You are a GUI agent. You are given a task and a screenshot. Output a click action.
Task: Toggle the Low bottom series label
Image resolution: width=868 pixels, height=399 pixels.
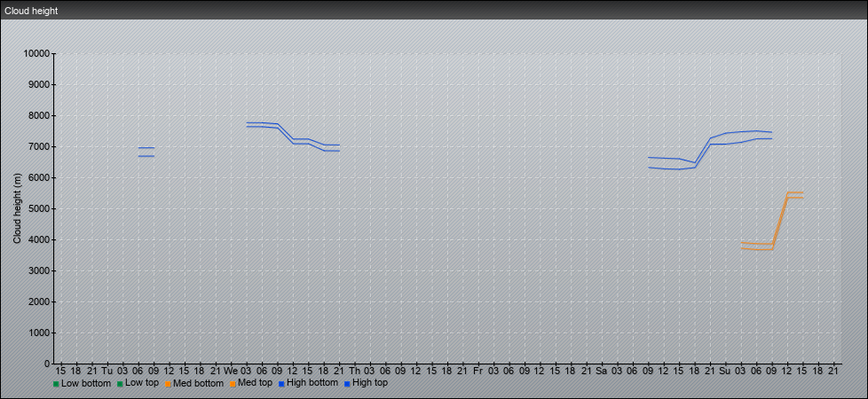click(x=86, y=383)
